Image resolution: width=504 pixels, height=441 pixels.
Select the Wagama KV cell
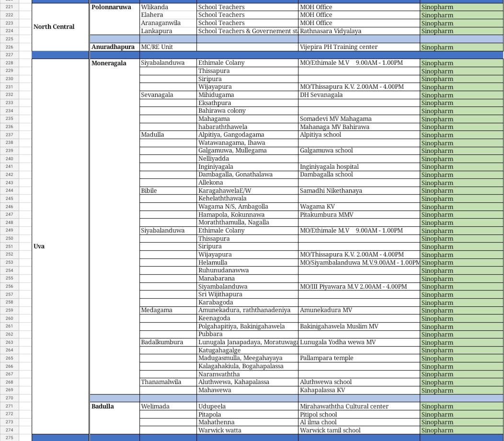pos(359,207)
